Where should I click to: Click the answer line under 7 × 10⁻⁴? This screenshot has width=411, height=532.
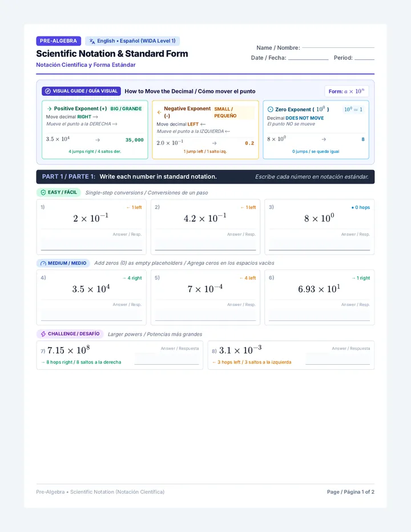(x=205, y=315)
